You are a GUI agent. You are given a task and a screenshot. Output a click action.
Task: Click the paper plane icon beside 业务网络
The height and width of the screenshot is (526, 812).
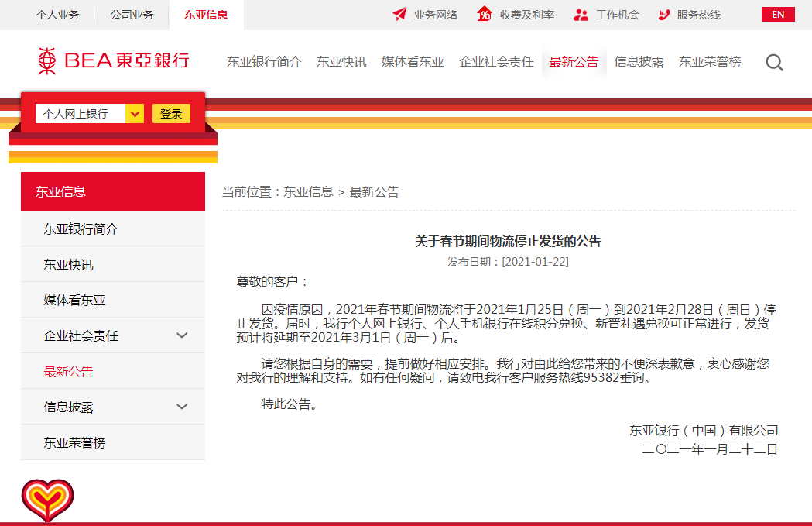399,15
